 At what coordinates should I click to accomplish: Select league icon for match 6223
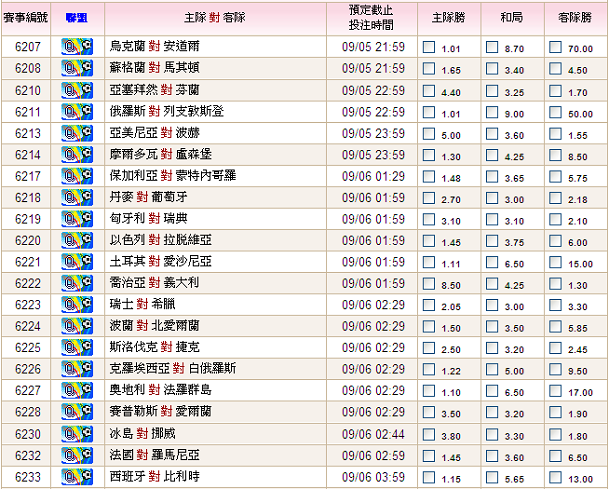(77, 305)
